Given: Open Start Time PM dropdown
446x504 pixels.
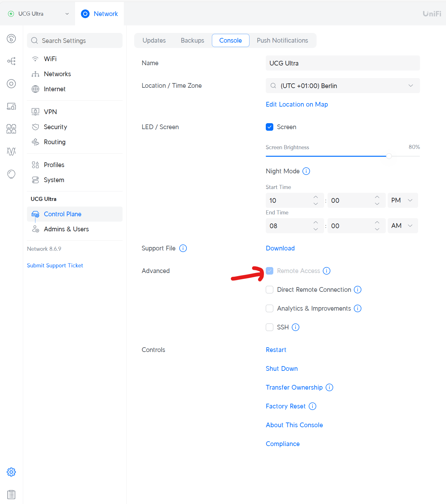Looking at the screenshot, I should [x=403, y=200].
